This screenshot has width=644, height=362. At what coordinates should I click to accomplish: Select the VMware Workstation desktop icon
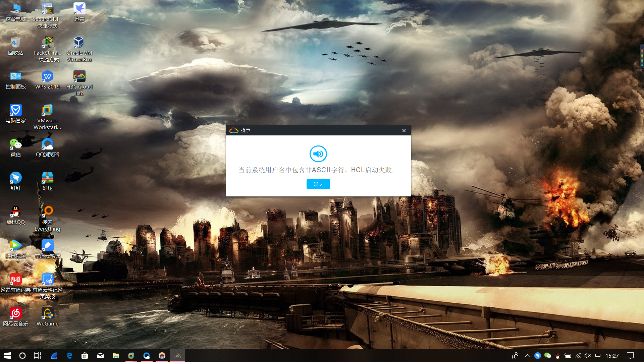click(x=47, y=111)
